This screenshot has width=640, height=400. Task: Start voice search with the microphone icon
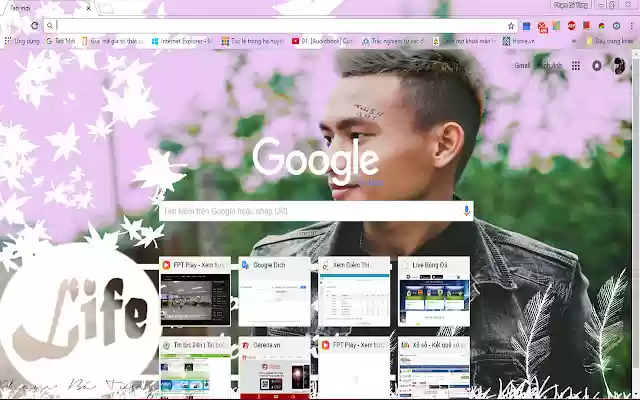coord(466,211)
